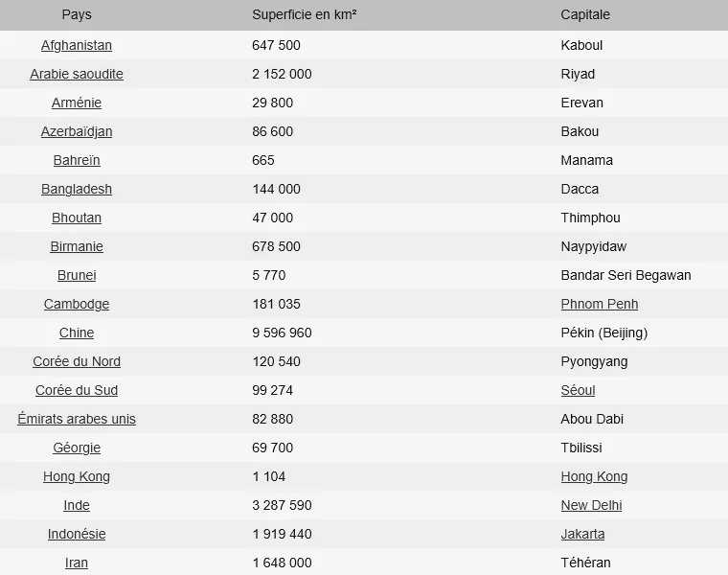The height and width of the screenshot is (575, 728).
Task: Open the New Delhi capital link
Action: pos(591,505)
